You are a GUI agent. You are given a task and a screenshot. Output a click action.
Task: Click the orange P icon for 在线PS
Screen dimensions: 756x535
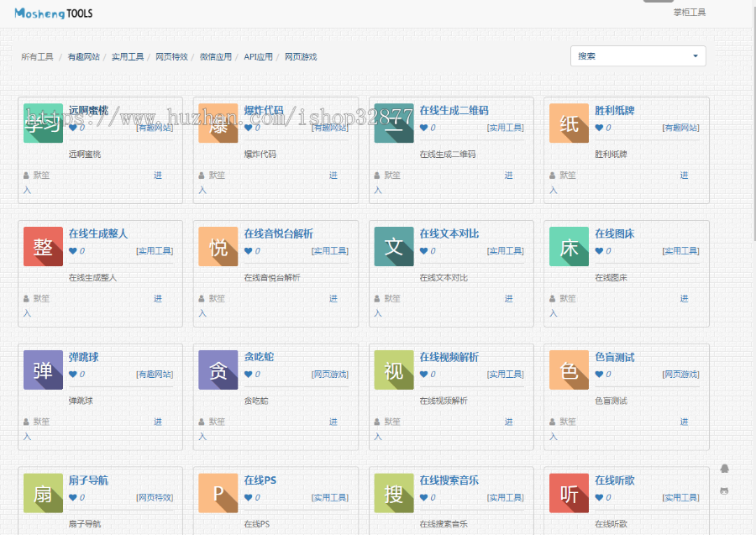click(218, 493)
